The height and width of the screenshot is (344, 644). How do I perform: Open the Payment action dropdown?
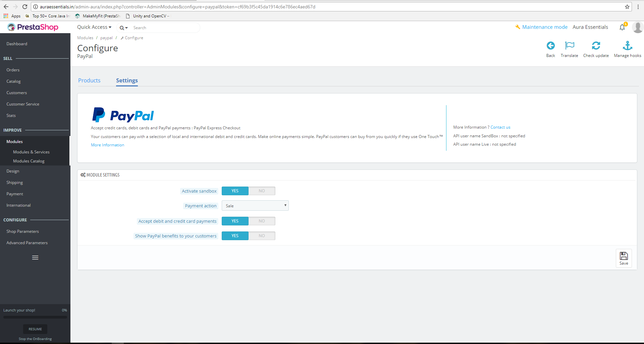pyautogui.click(x=255, y=206)
